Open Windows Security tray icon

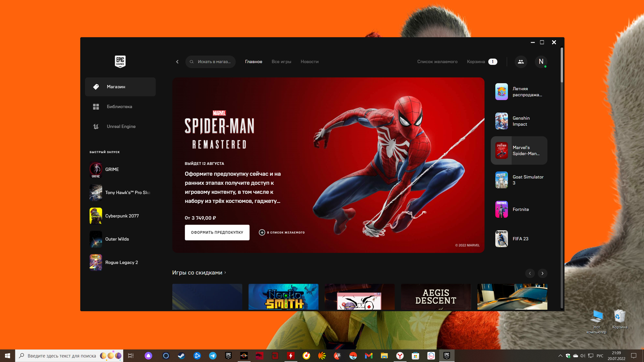click(568, 356)
